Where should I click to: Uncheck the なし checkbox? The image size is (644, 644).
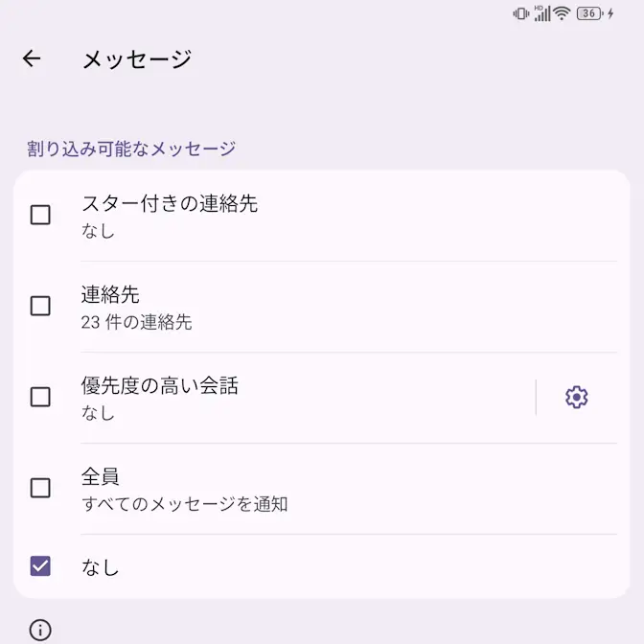(x=40, y=565)
